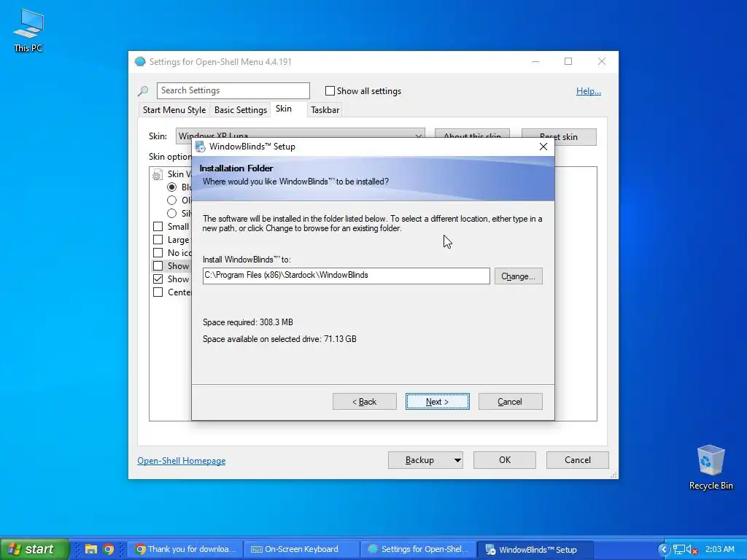Switch to the On-Screen Keyboard taskbar item
Screen dimensions: 747x560
[x=301, y=549]
